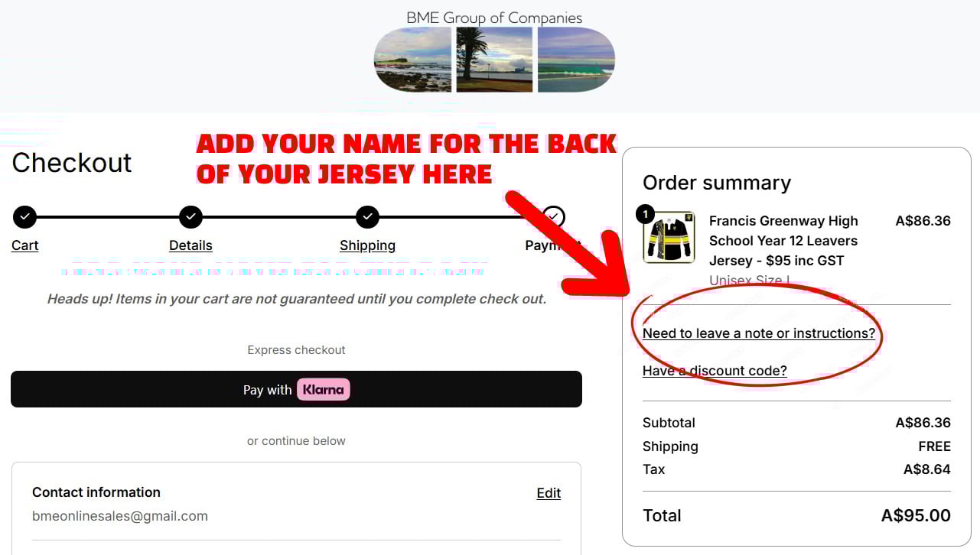Click the Payment step circle icon
Image resolution: width=980 pixels, height=555 pixels.
(x=554, y=217)
